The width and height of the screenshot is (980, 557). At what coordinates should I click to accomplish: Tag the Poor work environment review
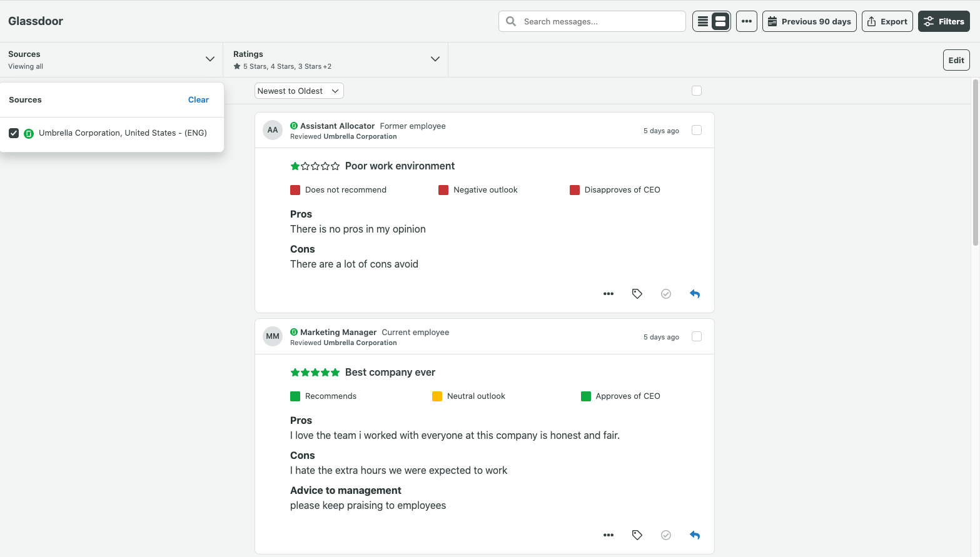pos(637,293)
